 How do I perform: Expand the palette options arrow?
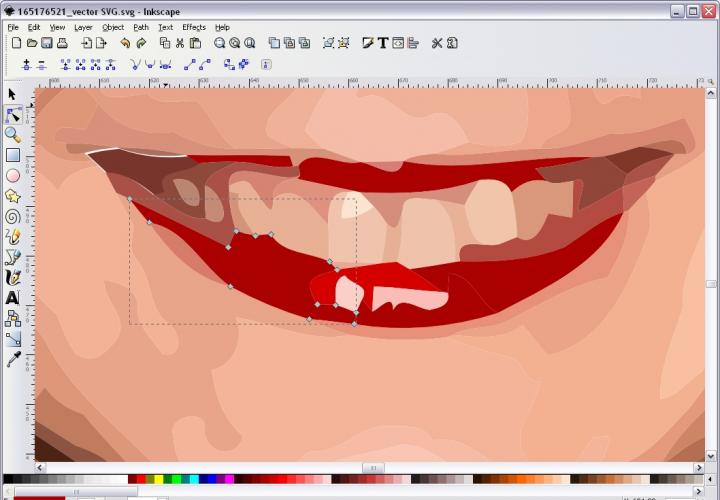point(711,480)
